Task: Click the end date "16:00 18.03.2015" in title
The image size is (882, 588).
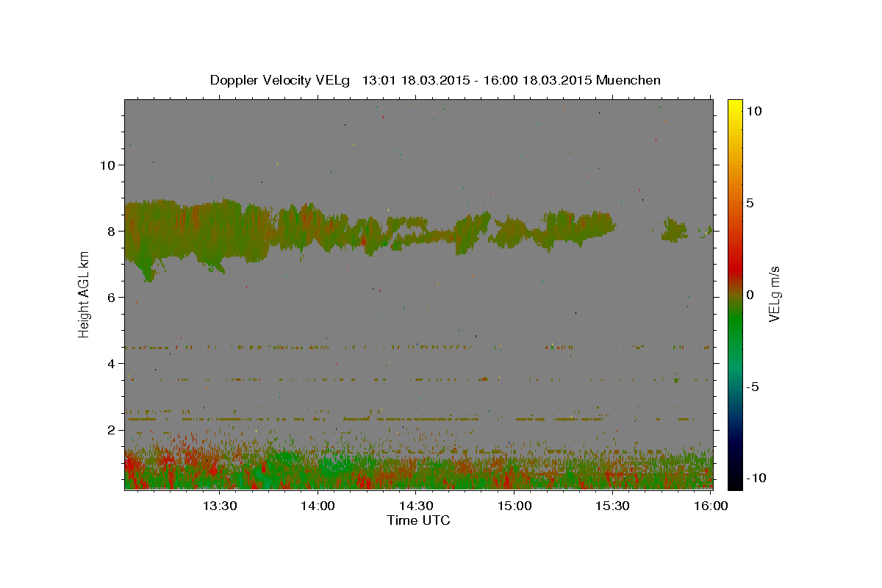Action: point(539,80)
